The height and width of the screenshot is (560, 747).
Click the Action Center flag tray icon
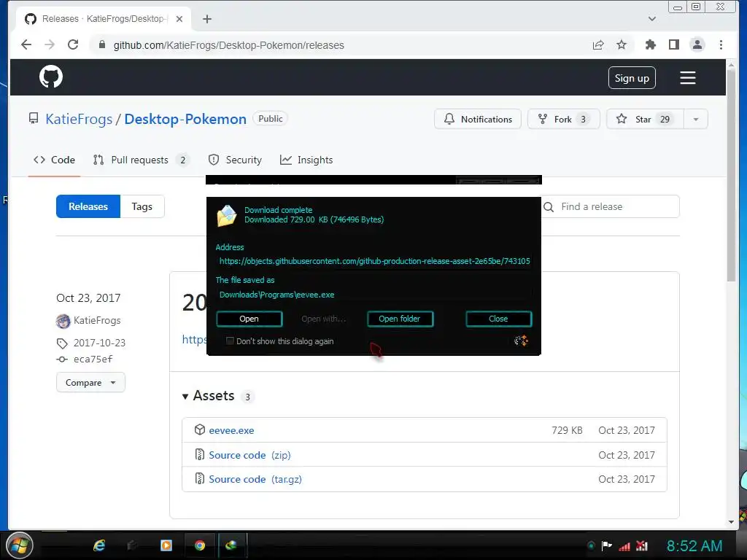tap(606, 545)
